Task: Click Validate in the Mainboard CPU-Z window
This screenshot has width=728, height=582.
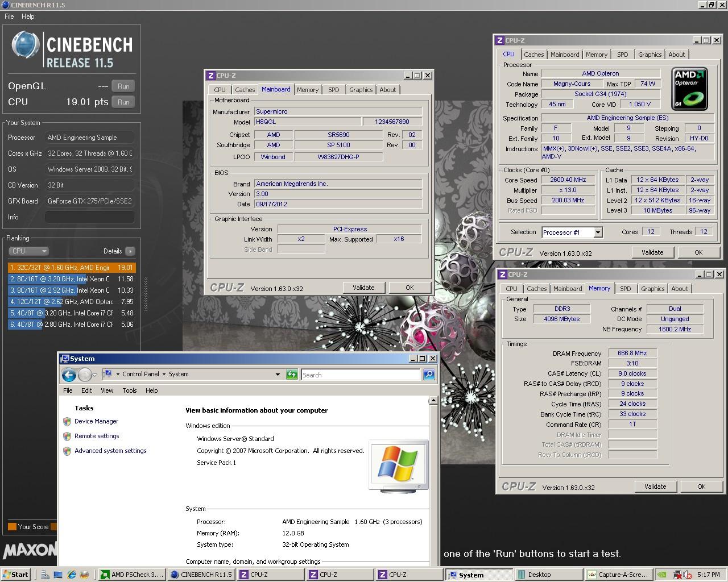Action: click(x=364, y=288)
